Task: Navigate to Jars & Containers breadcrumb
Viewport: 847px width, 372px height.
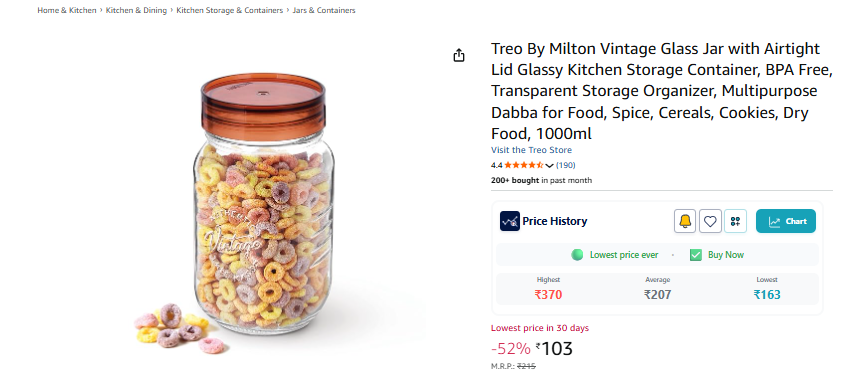Action: click(x=324, y=10)
